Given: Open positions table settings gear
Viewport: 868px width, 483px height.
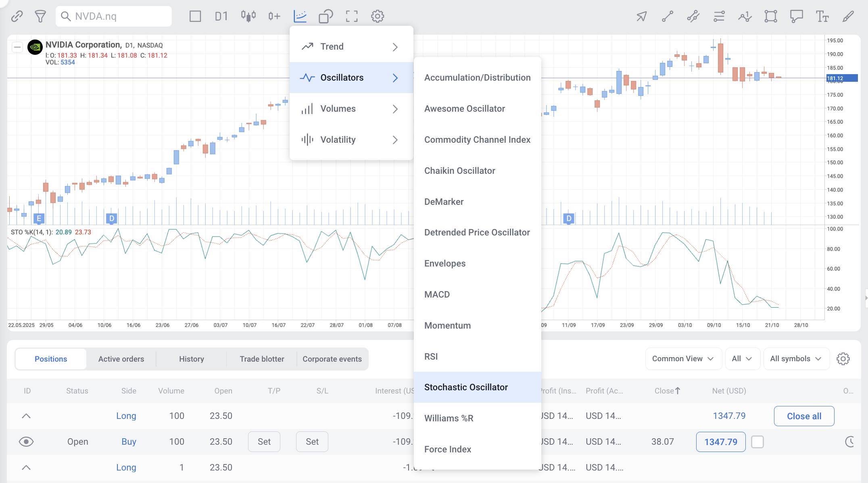Looking at the screenshot, I should pos(843,359).
